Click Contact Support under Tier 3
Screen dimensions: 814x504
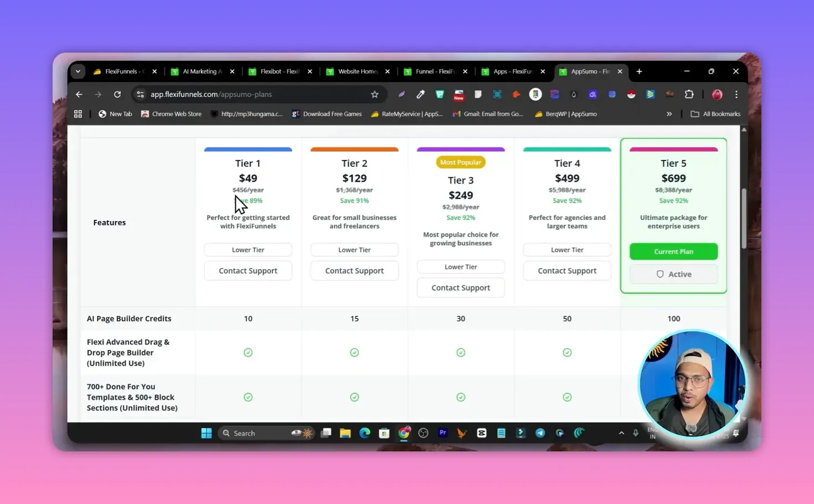(460, 287)
